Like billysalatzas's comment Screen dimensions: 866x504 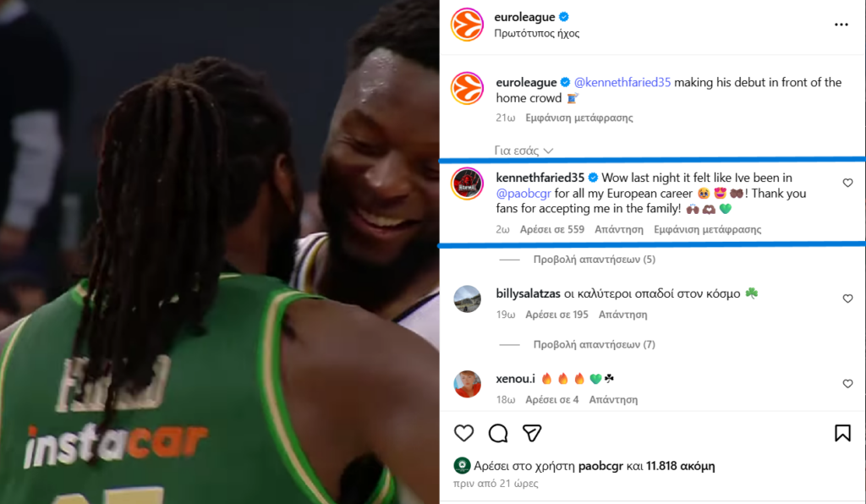point(847,299)
